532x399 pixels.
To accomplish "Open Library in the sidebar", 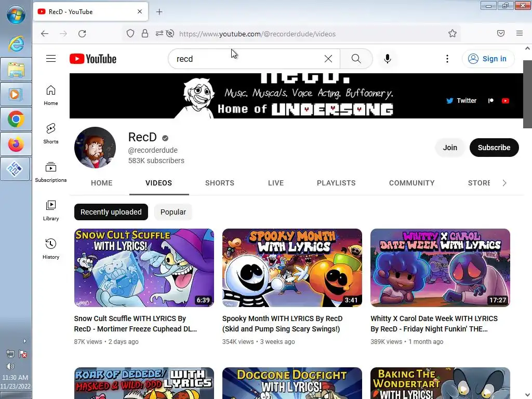I will (x=51, y=211).
